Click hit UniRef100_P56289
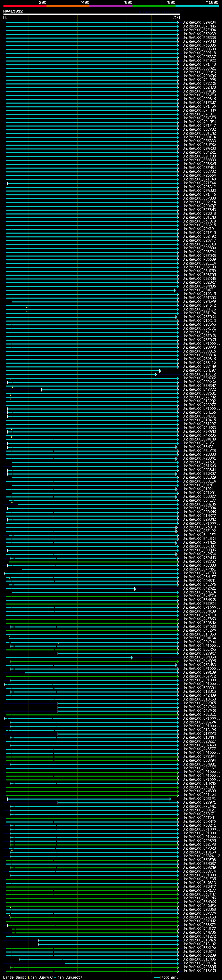 pyautogui.click(x=199, y=956)
